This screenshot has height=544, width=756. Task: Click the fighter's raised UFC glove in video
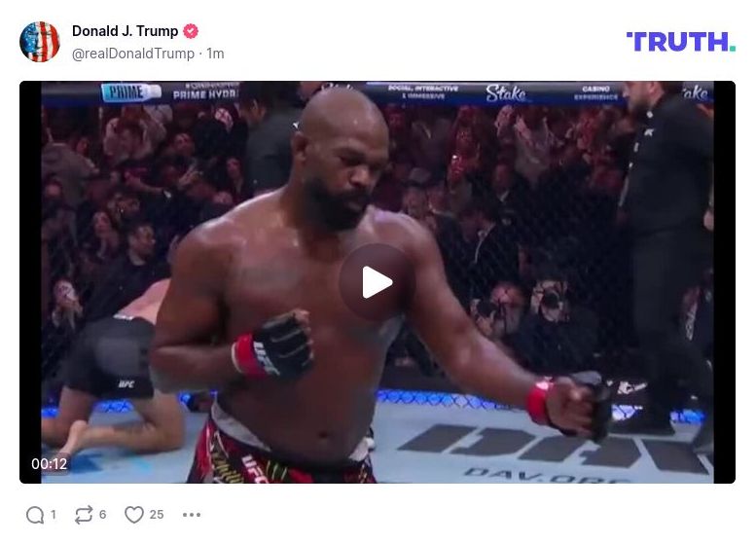(273, 345)
